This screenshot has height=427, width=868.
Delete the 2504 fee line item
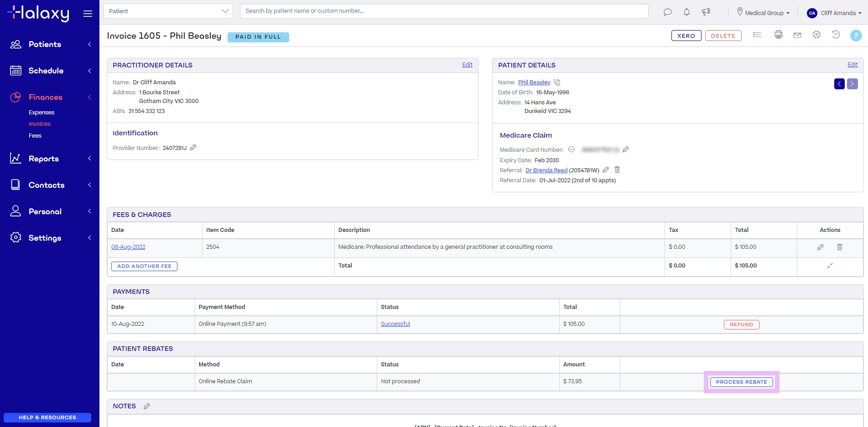839,247
